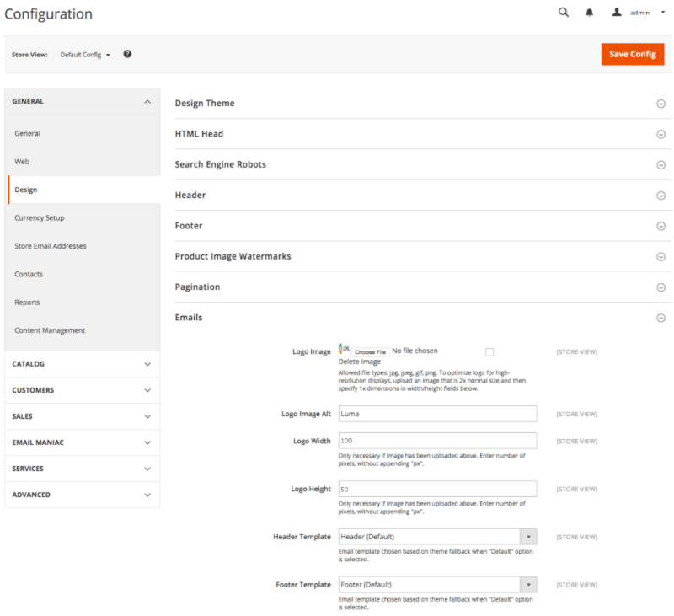Click the Save Config button
This screenshot has width=674, height=616.
click(x=632, y=53)
